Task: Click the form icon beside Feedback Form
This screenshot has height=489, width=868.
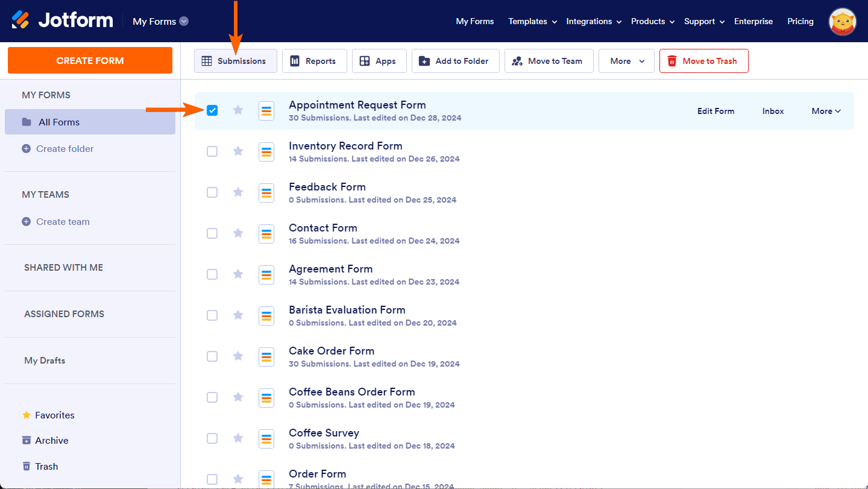Action: pos(266,193)
